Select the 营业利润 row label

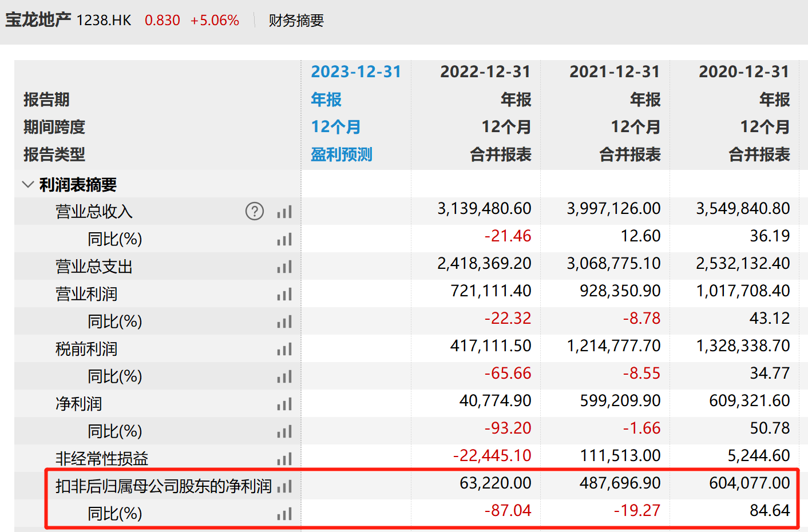point(86,294)
